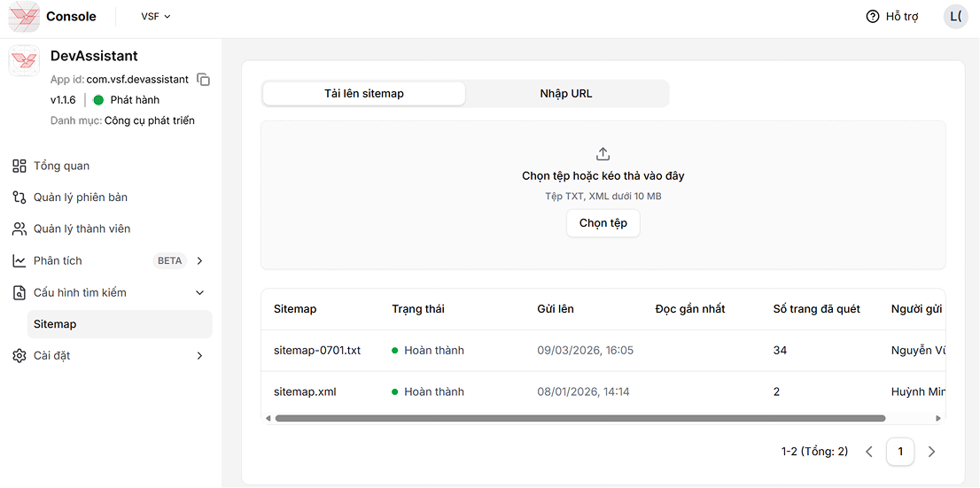
Task: Click the Trạng thái column header
Action: tap(418, 309)
